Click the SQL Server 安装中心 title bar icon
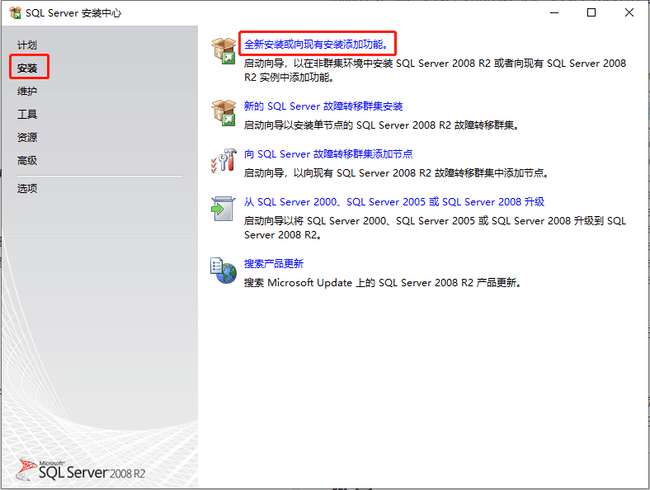This screenshot has width=650, height=490. point(15,13)
